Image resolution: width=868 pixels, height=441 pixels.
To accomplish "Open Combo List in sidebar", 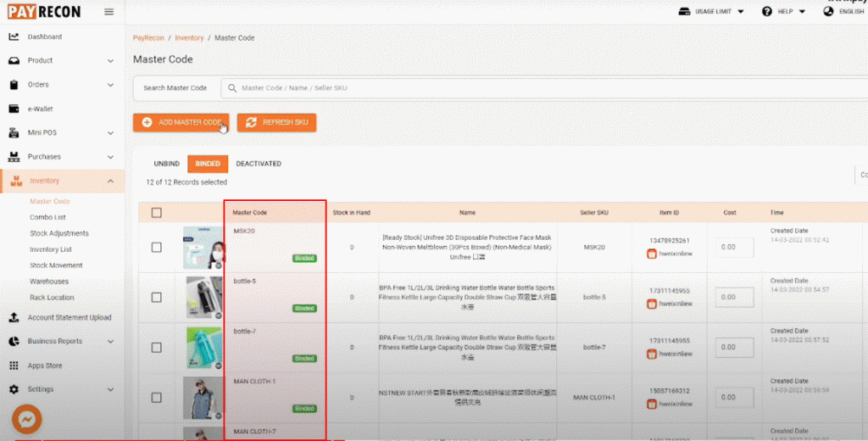I will pos(47,217).
